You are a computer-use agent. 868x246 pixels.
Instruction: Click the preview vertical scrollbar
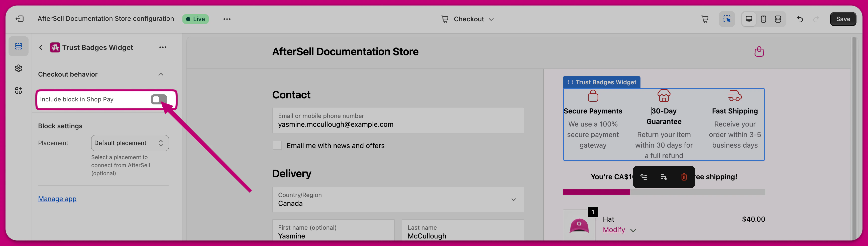pyautogui.click(x=854, y=138)
